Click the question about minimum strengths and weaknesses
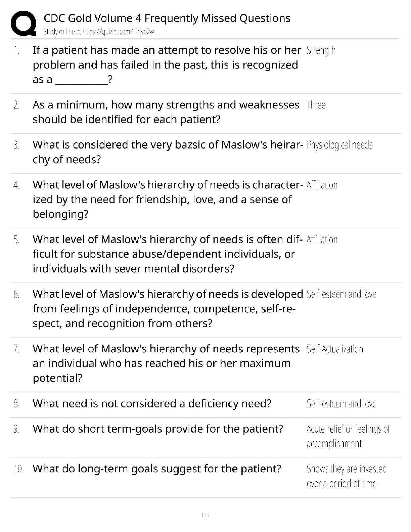This screenshot has height=532, width=411. tap(166, 112)
